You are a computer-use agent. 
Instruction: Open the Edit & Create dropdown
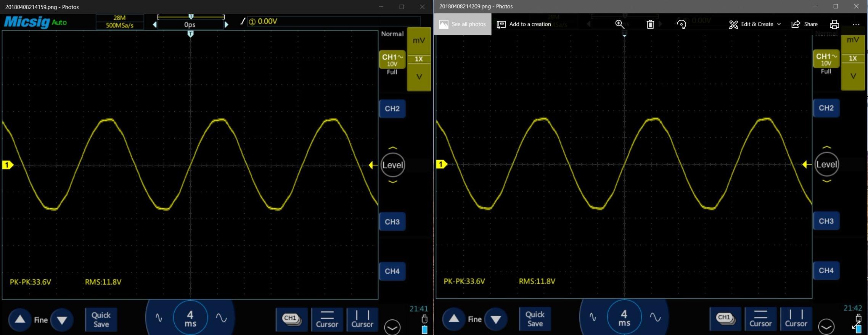(x=755, y=24)
